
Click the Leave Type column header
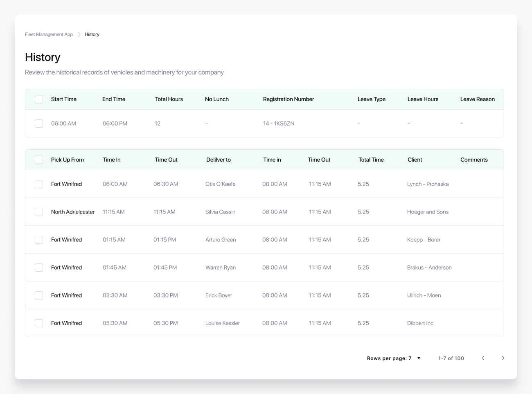click(372, 99)
